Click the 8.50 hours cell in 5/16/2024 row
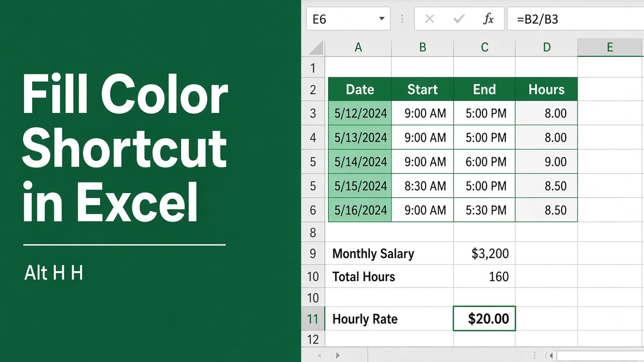Image resolution: width=644 pixels, height=362 pixels. click(546, 210)
